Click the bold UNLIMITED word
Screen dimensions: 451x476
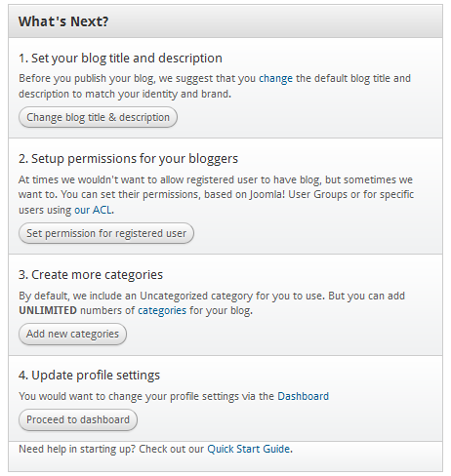(x=48, y=310)
